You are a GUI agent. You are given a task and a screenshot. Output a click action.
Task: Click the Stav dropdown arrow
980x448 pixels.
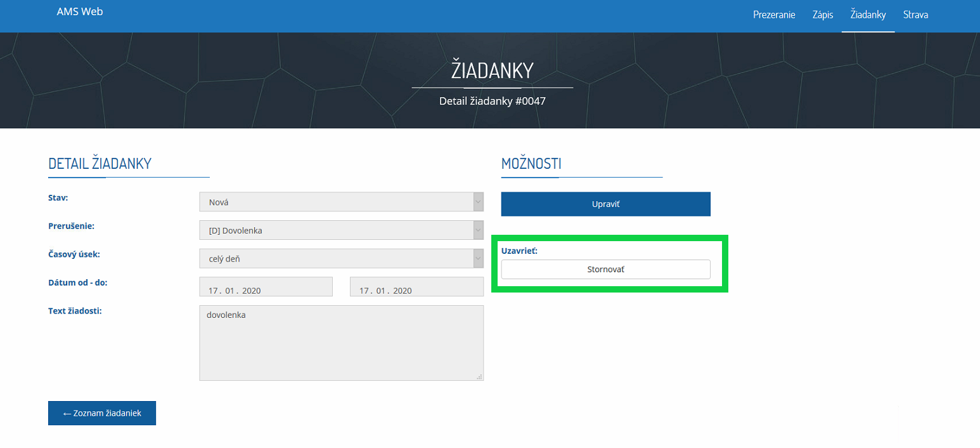pos(478,202)
